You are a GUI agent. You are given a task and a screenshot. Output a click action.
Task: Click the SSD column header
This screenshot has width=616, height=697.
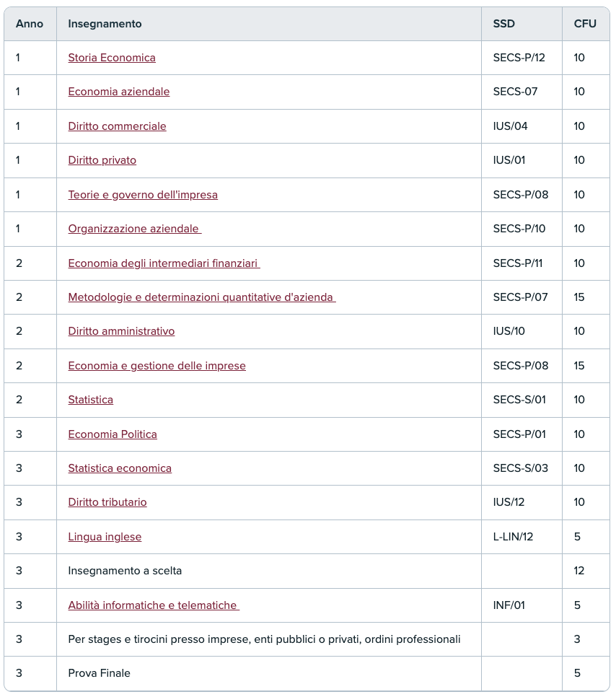(x=504, y=24)
